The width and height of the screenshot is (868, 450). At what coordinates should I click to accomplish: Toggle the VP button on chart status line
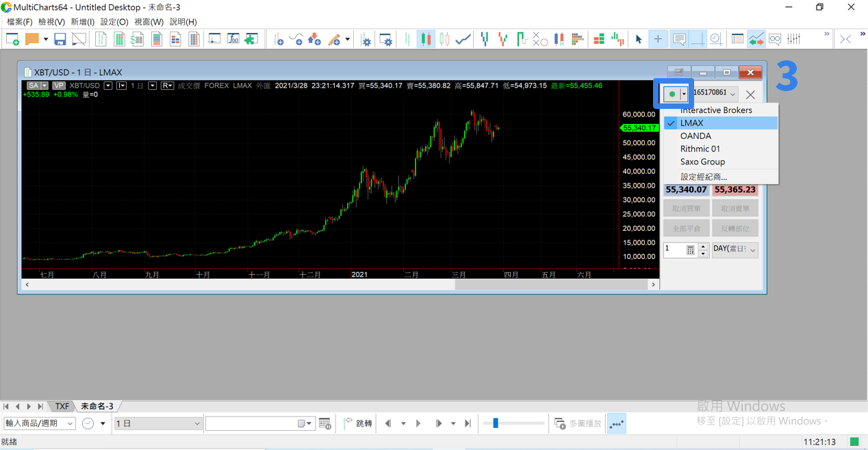coord(58,86)
